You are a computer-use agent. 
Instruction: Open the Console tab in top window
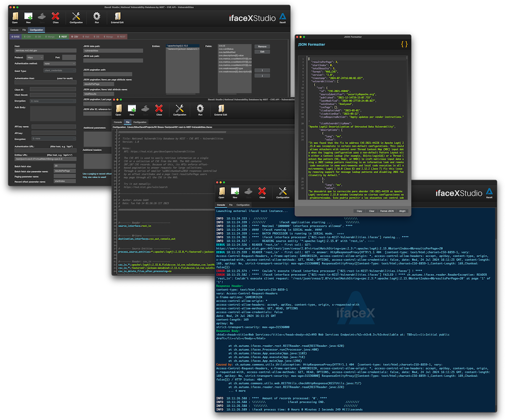pos(14,30)
